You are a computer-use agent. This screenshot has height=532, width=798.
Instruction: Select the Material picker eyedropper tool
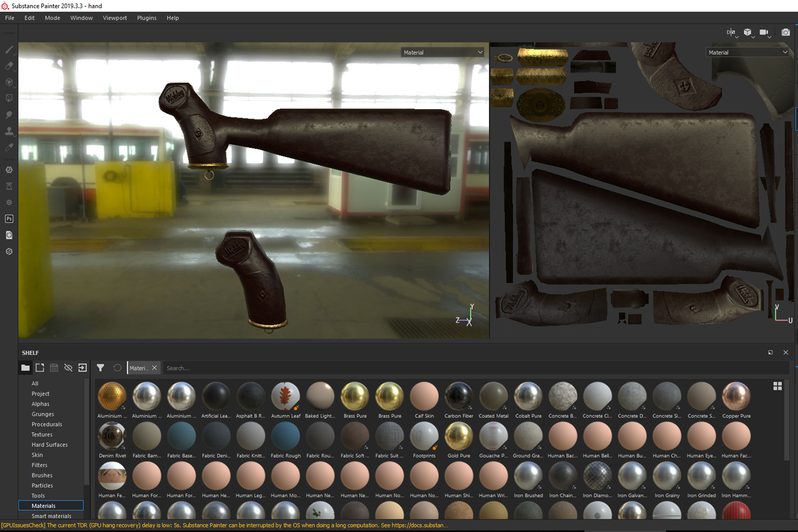[x=9, y=147]
